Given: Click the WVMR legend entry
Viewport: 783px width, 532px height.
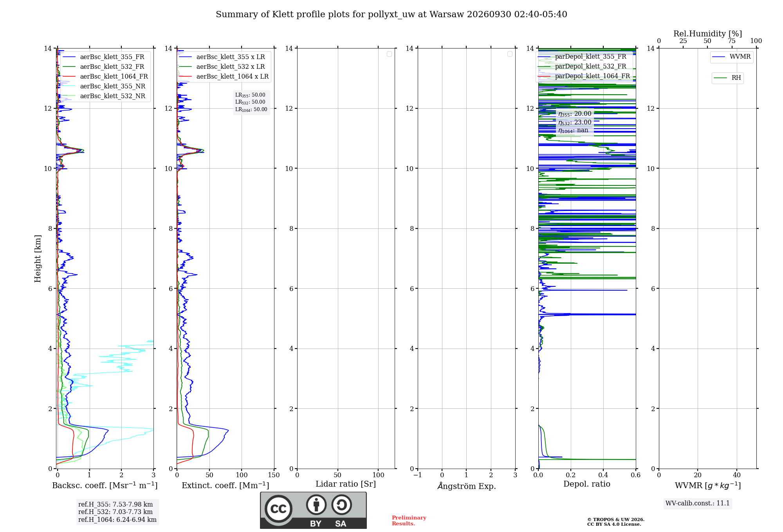Looking at the screenshot, I should point(732,57).
